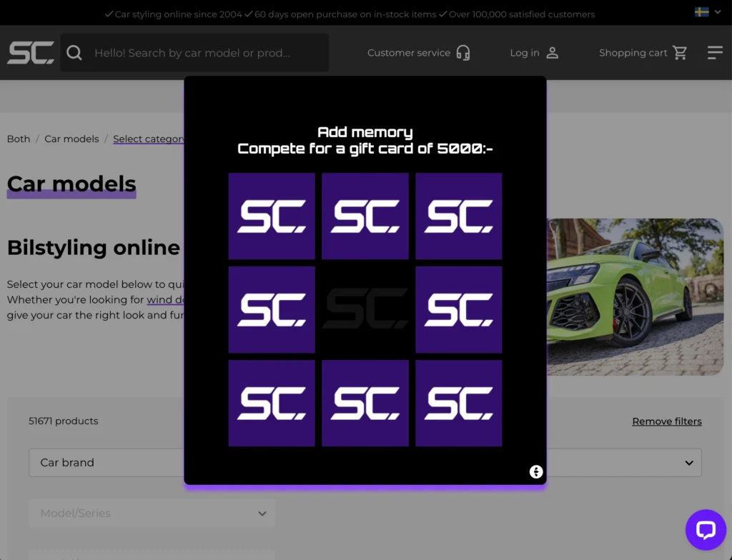Click the info icon in the memory game

535,471
